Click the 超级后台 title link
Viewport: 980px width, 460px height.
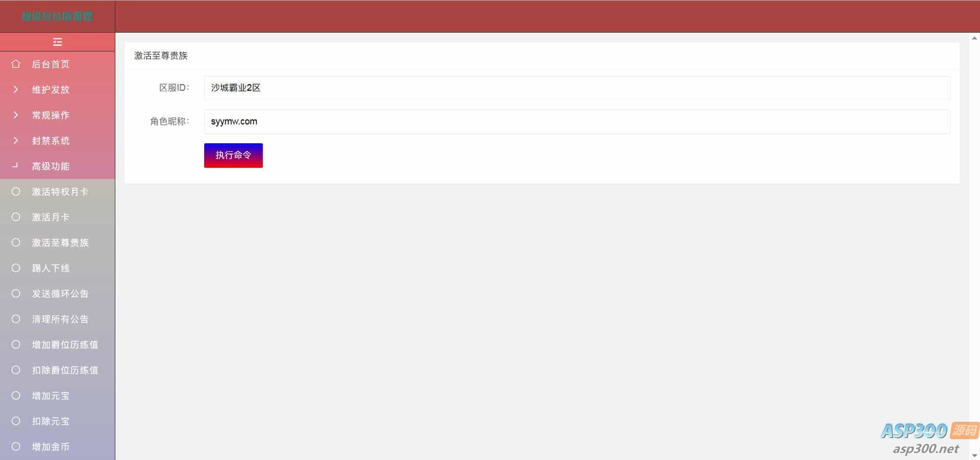point(57,16)
